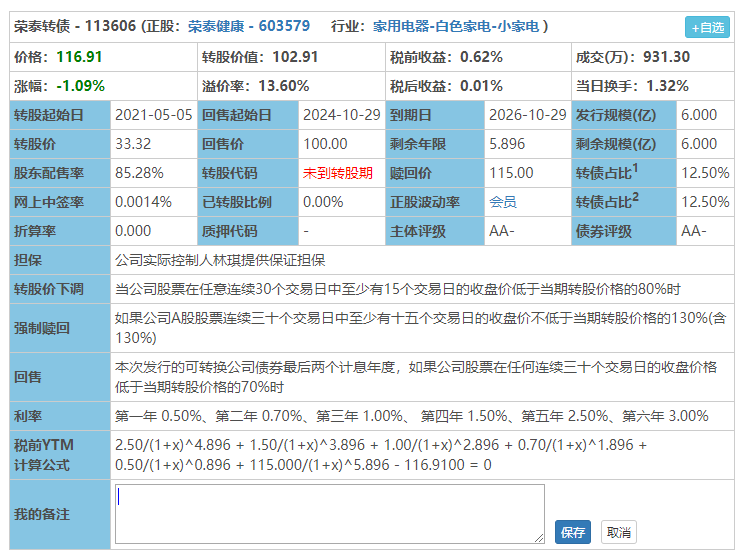Click the 回售起始日 date 2024-10-29

[x=341, y=115]
